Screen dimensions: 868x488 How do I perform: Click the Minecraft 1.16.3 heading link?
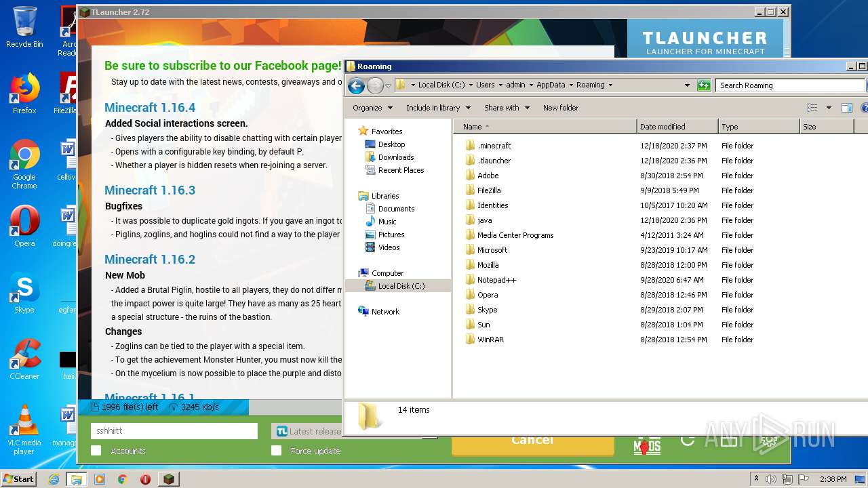pos(150,190)
